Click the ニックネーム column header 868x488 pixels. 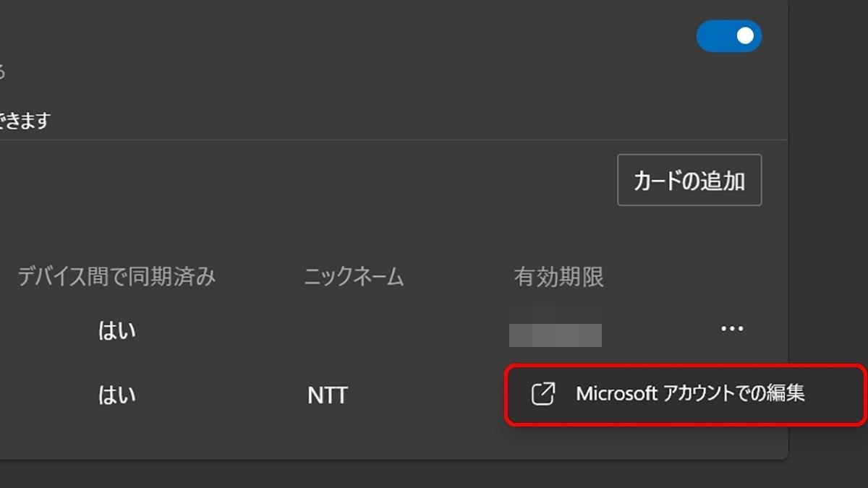(x=354, y=276)
